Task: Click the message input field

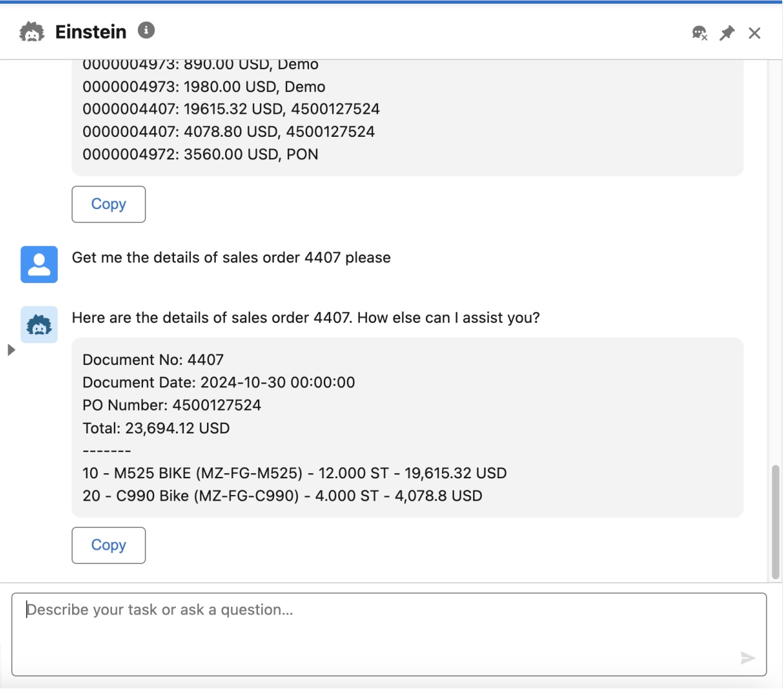Action: 389,634
